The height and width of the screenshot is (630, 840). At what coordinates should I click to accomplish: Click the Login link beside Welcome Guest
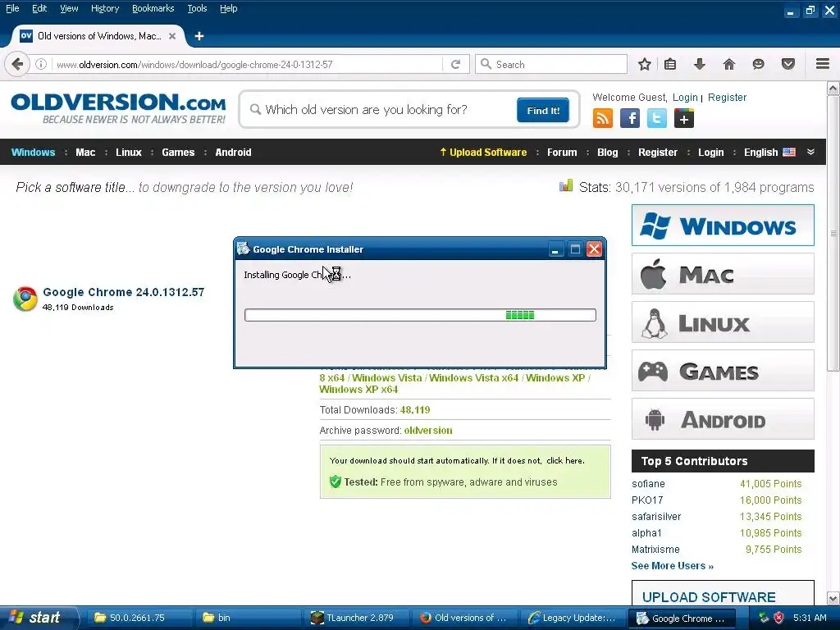point(685,97)
